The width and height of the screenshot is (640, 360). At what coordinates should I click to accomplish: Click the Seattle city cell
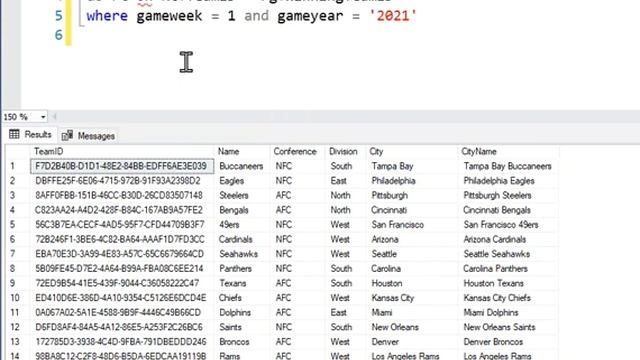click(412, 254)
